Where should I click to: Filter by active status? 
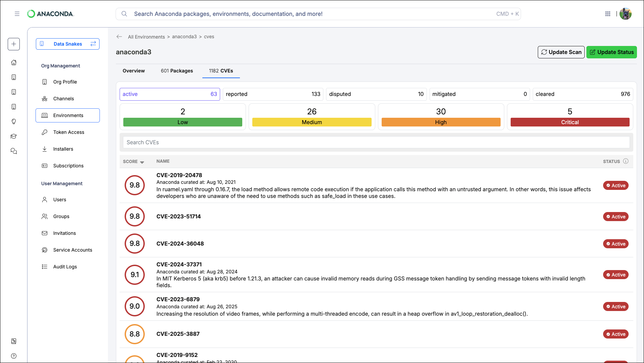pos(170,94)
